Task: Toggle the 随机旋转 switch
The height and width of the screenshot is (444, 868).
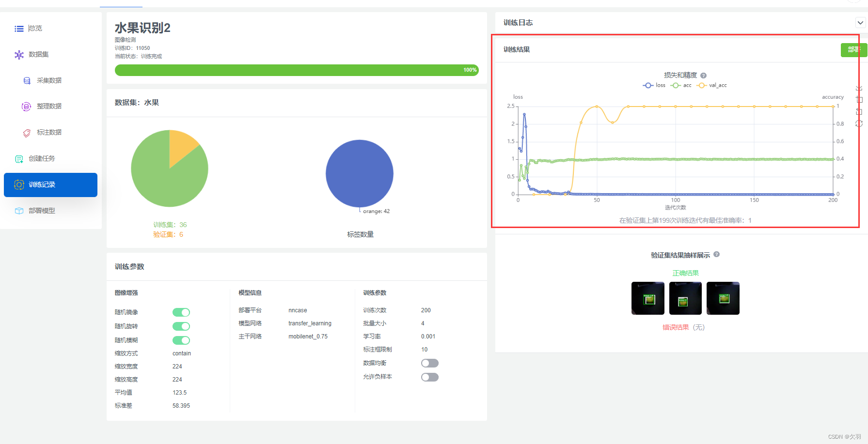Action: (x=181, y=326)
